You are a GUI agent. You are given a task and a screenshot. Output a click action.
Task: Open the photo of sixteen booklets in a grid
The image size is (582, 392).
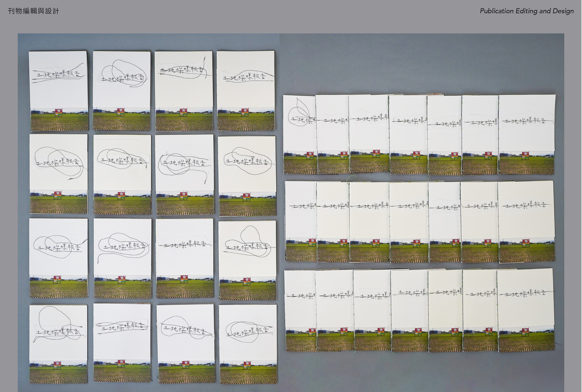148,213
